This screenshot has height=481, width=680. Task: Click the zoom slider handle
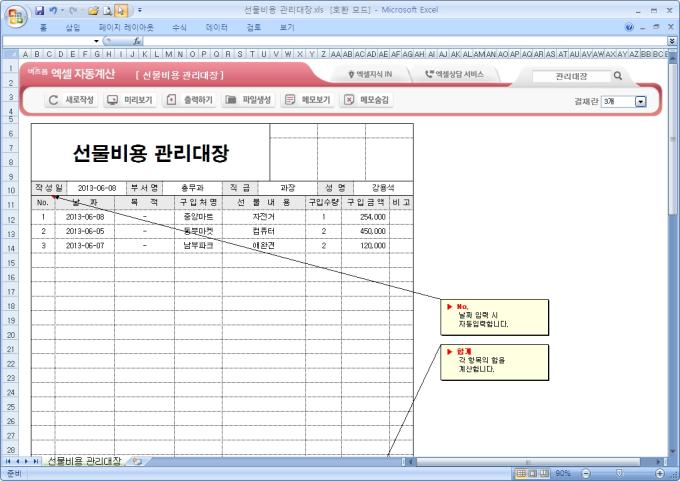click(x=619, y=473)
